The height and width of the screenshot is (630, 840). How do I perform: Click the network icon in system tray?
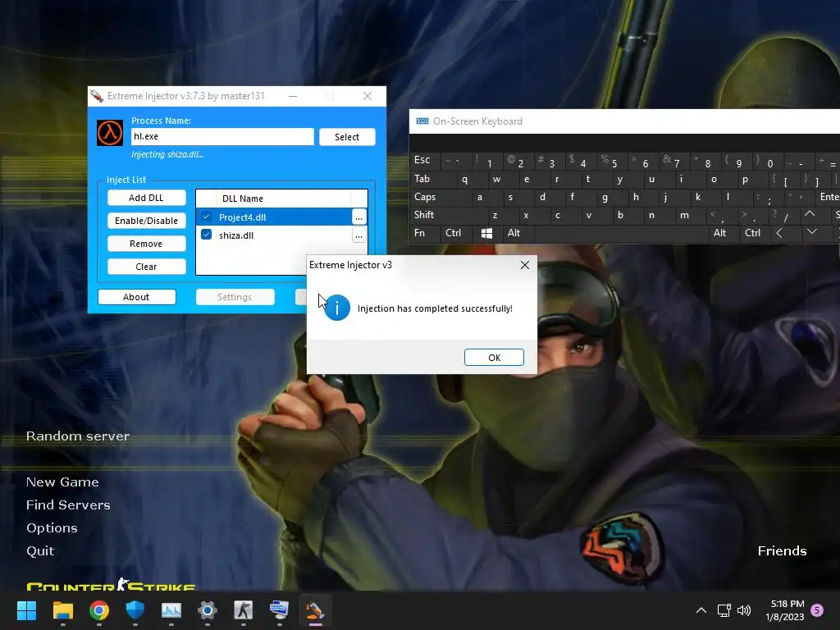point(724,610)
